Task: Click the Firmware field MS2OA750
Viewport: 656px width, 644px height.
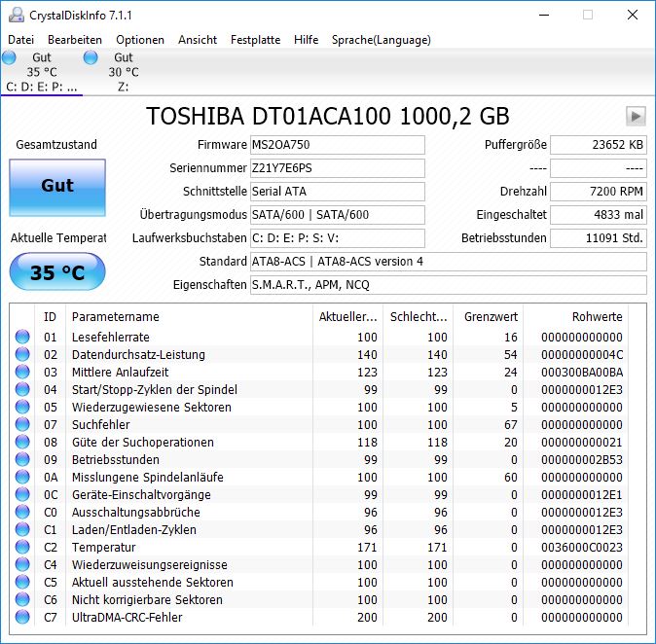Action: click(338, 145)
